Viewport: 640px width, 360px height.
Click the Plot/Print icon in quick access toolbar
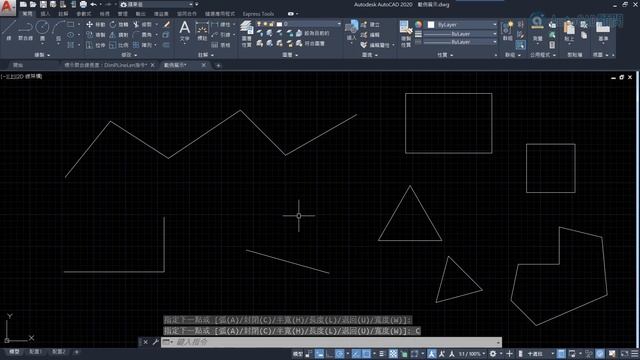point(83,4)
